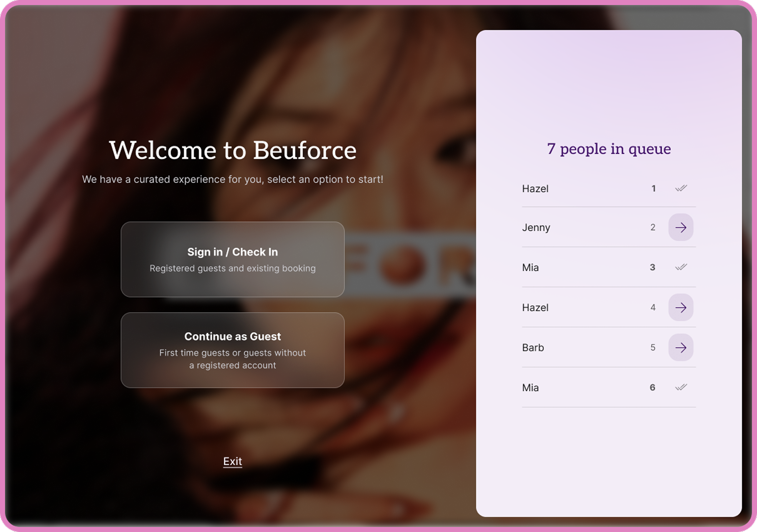Screen dimensions: 757x532
Task: Open Sign in / Check In option
Action: (232, 259)
